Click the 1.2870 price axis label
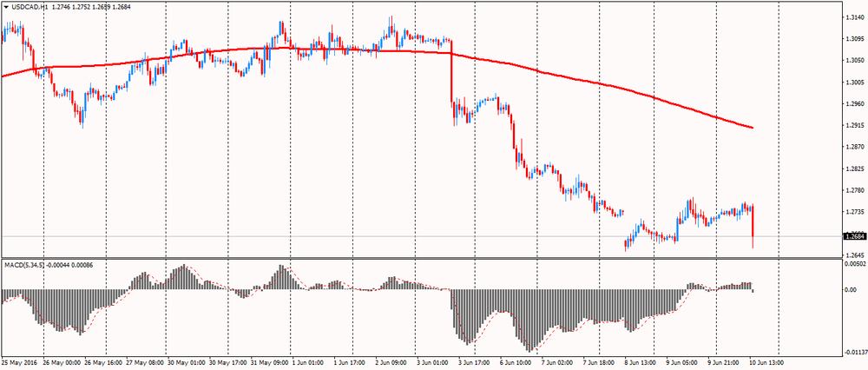Image resolution: width=868 pixels, height=370 pixels. [853, 148]
